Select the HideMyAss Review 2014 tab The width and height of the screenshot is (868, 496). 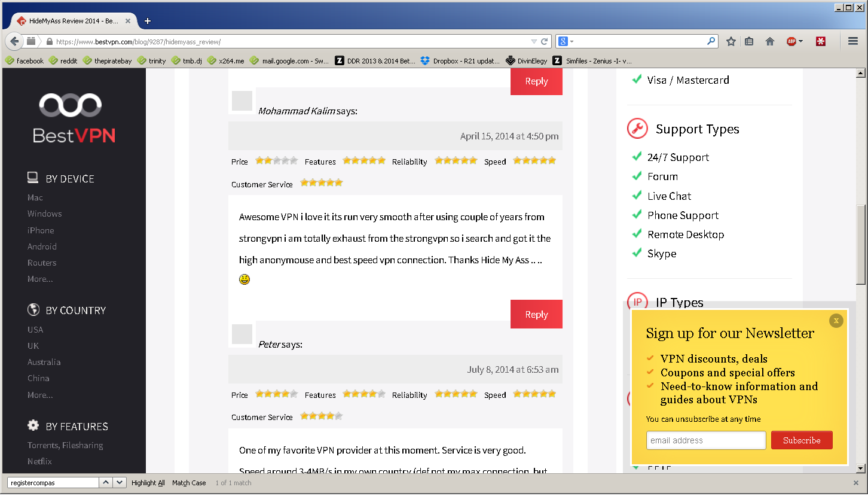pyautogui.click(x=74, y=21)
